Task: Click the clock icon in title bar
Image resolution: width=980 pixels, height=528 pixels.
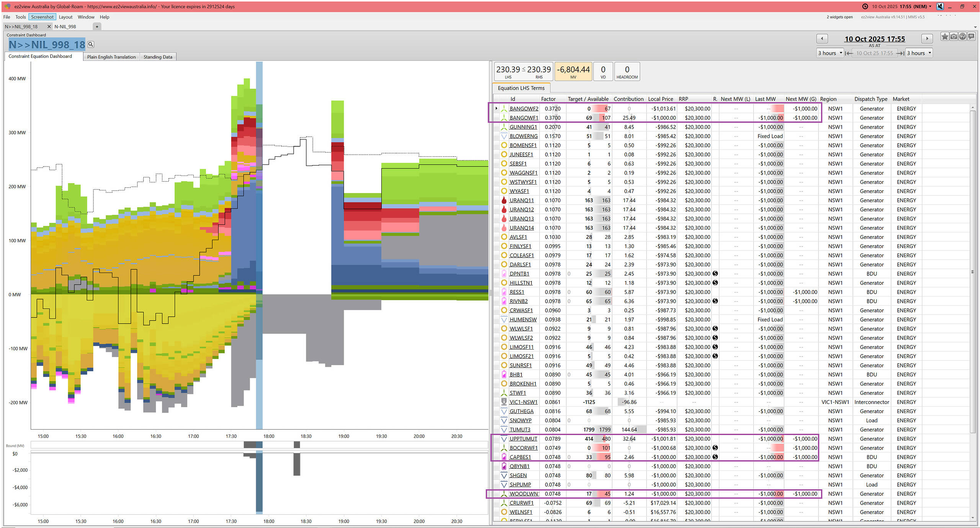Action: click(x=865, y=7)
